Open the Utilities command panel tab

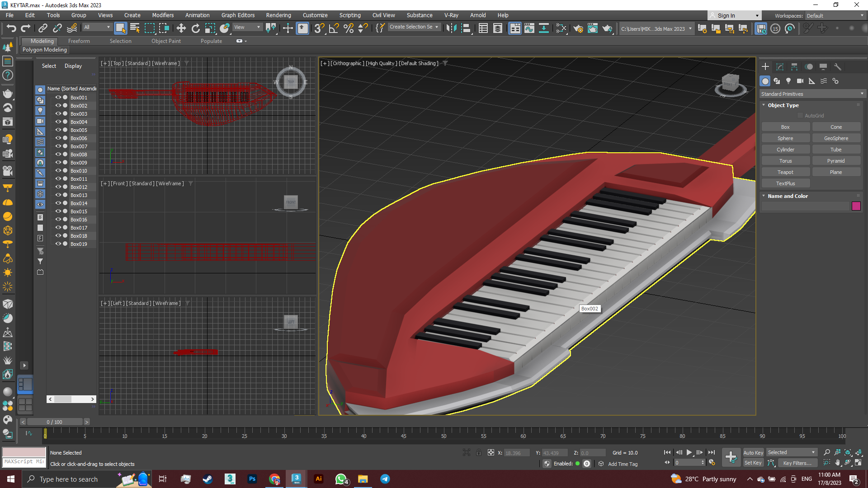pyautogui.click(x=838, y=66)
